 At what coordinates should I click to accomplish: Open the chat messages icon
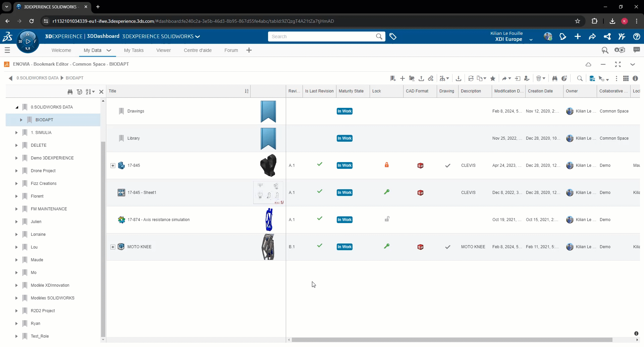[x=637, y=50]
